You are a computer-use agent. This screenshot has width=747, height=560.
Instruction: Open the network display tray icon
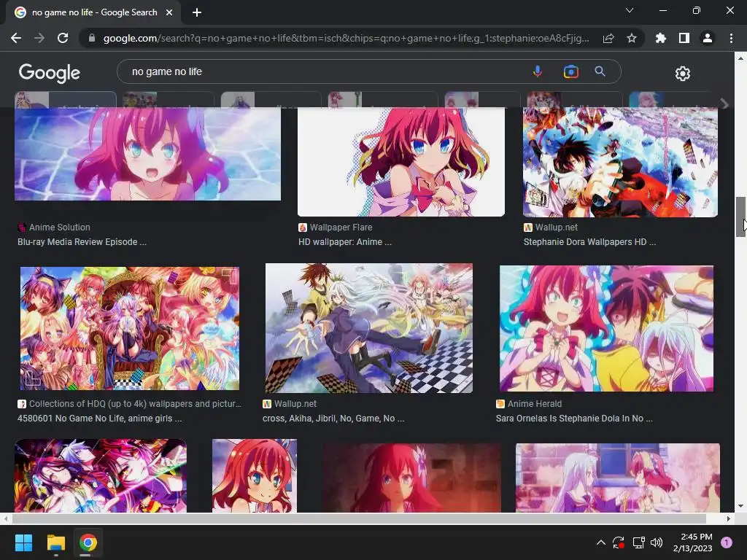(638, 542)
